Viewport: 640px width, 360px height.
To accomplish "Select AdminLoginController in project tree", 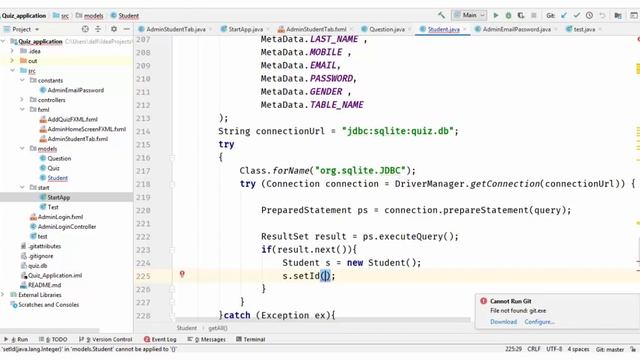I will (67, 227).
